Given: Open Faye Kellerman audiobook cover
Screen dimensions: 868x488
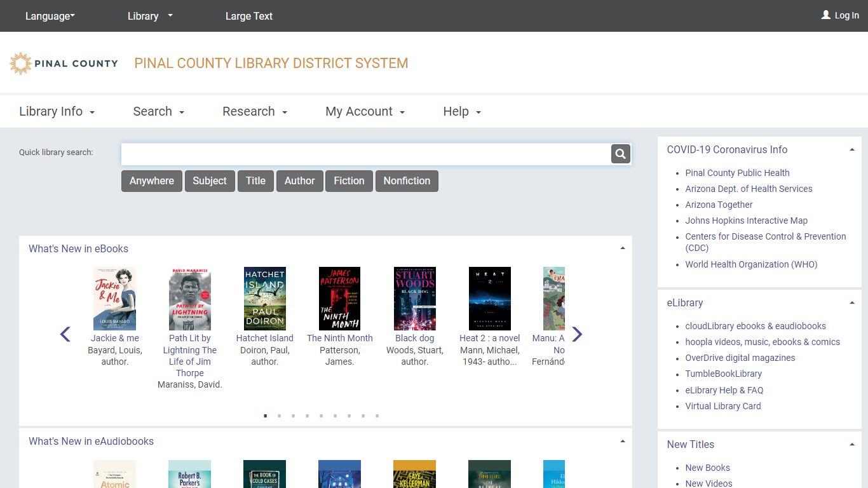Looking at the screenshot, I should point(415,474).
